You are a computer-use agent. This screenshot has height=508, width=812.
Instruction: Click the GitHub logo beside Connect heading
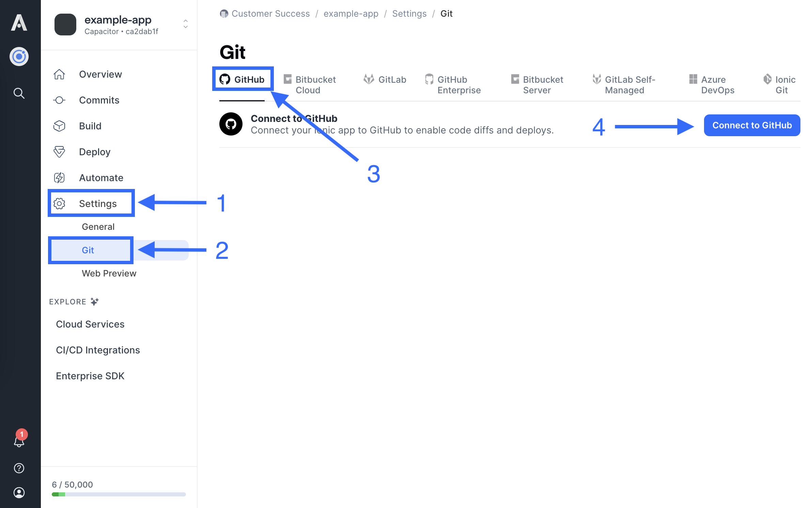tap(231, 124)
